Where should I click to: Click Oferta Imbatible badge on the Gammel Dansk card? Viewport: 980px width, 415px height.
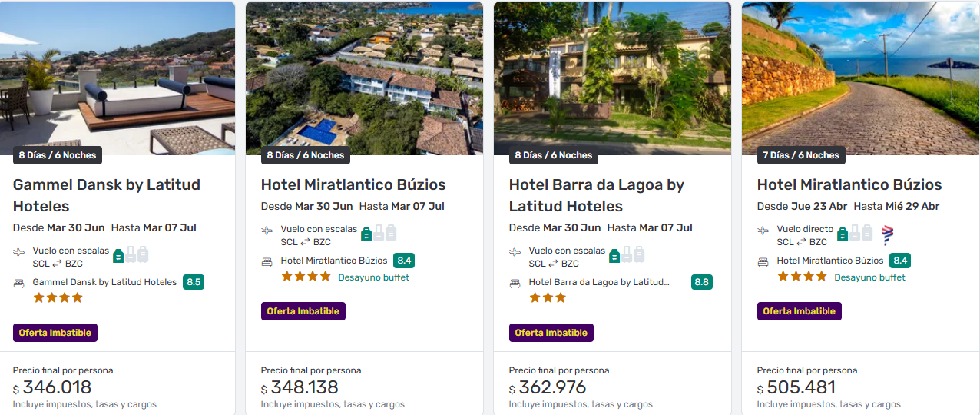click(55, 333)
